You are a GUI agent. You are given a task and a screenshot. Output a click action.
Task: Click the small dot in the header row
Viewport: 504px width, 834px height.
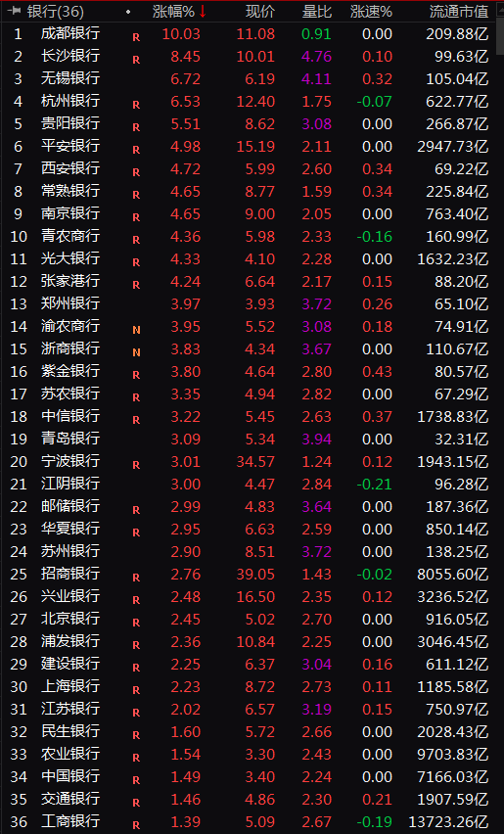tap(127, 11)
